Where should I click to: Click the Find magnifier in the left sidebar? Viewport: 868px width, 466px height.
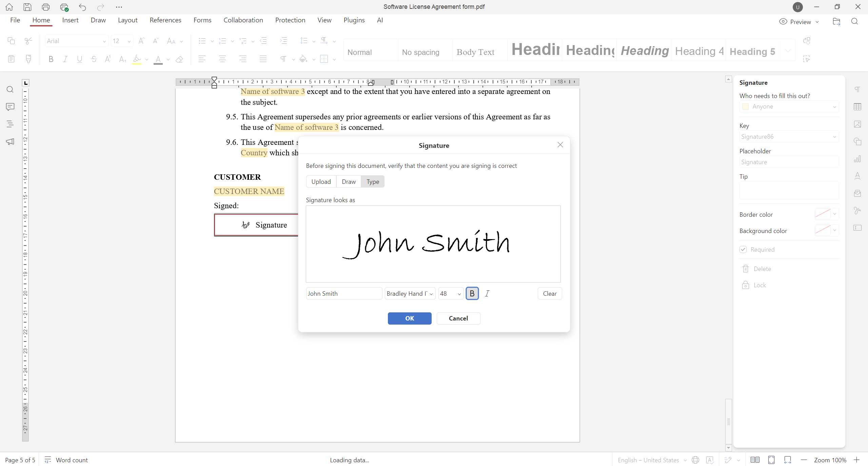click(10, 90)
